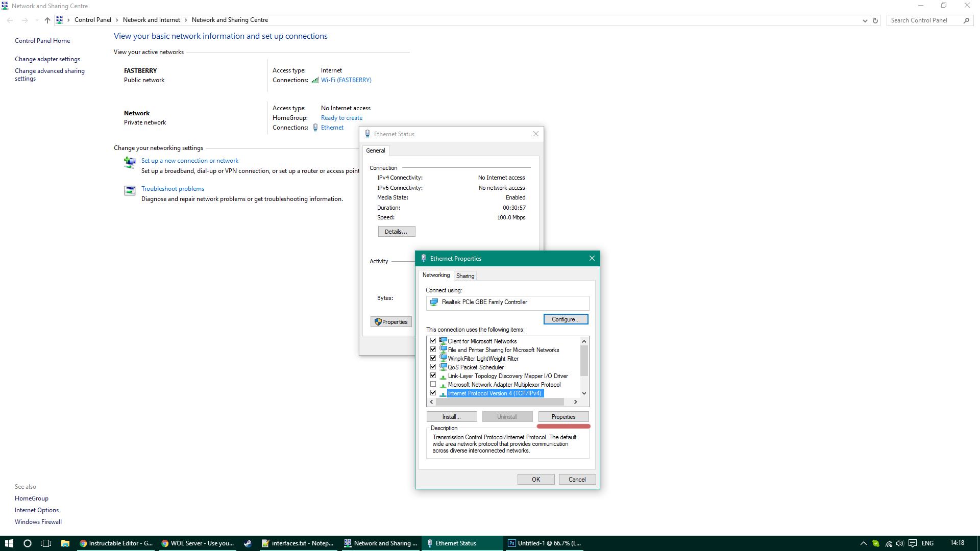Go to Control Panel Home

tap(42, 41)
